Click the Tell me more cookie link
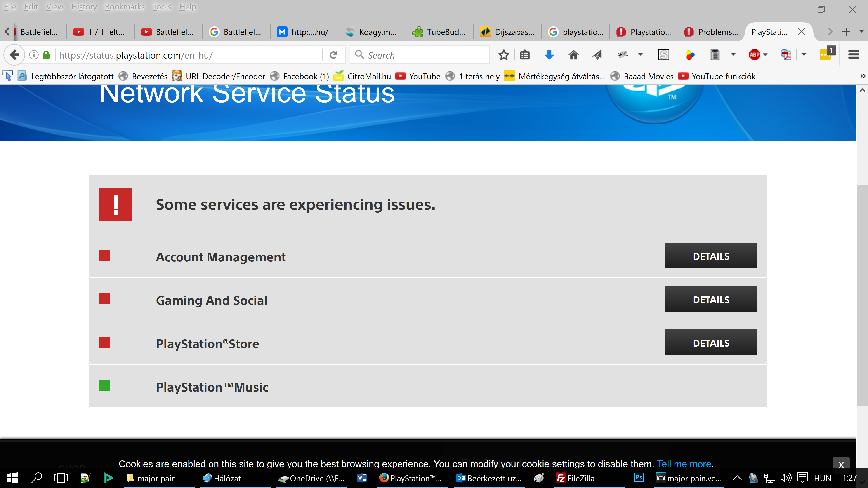Image resolution: width=868 pixels, height=488 pixels. point(684,464)
